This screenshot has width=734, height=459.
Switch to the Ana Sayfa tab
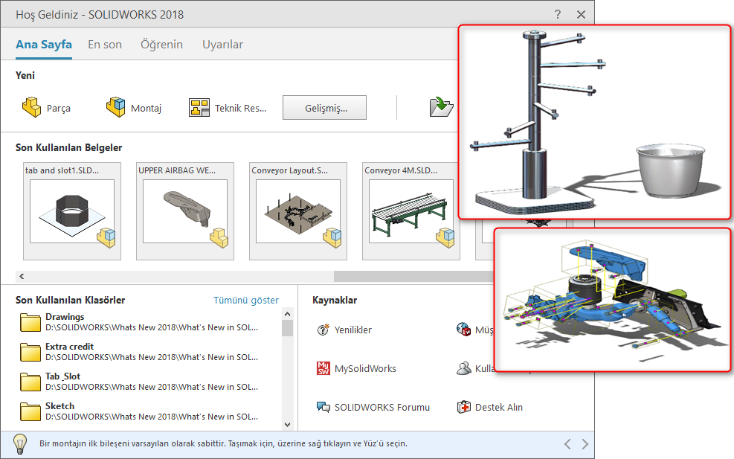(x=44, y=44)
